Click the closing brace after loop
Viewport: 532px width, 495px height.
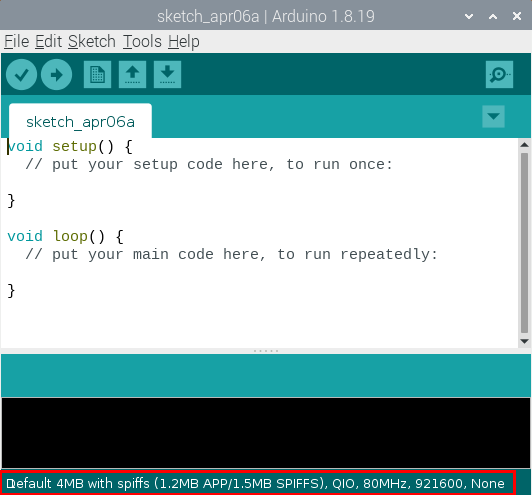coord(11,291)
